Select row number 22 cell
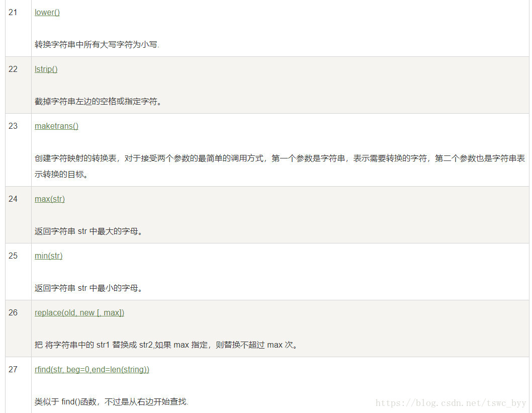The width and height of the screenshot is (532, 413). pyautogui.click(x=18, y=85)
